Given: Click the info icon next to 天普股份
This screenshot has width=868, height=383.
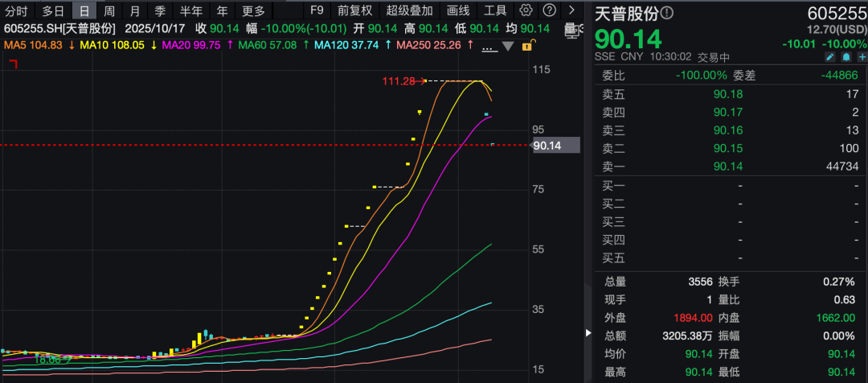Looking at the screenshot, I should tap(668, 14).
